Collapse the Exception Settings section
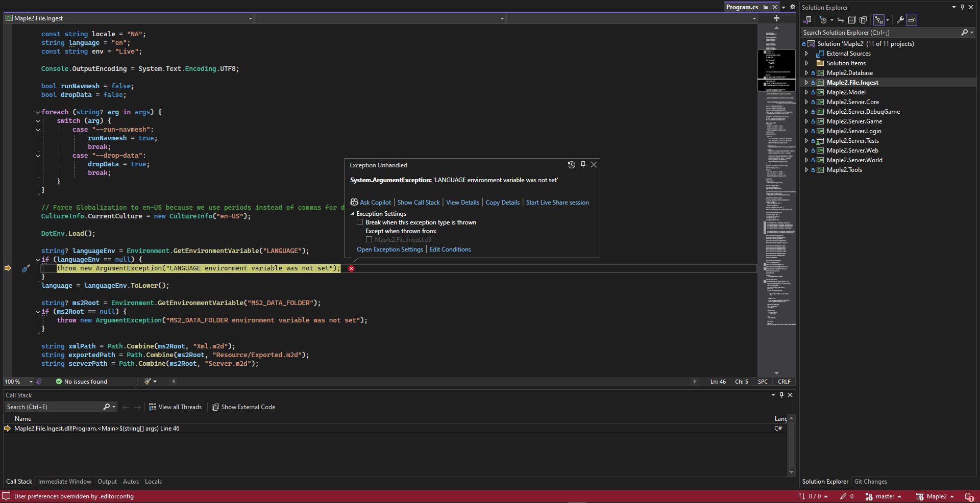The width and height of the screenshot is (980, 503). tap(352, 214)
